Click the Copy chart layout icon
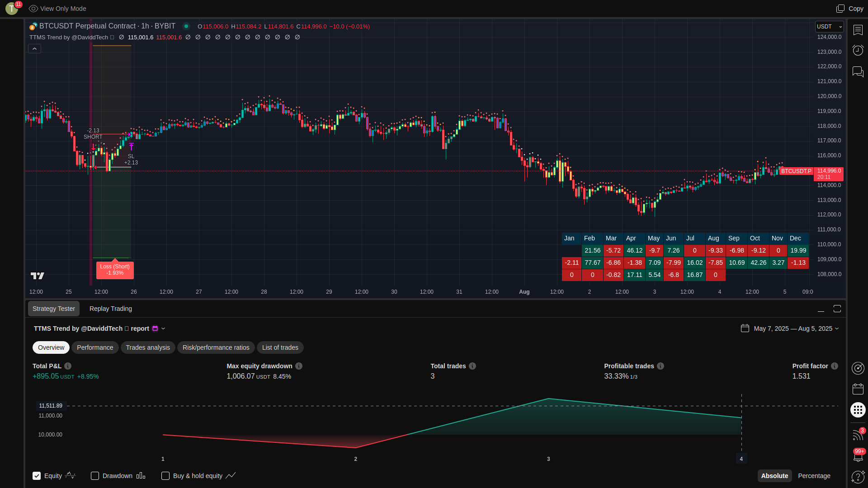The image size is (868, 488). coord(840,9)
